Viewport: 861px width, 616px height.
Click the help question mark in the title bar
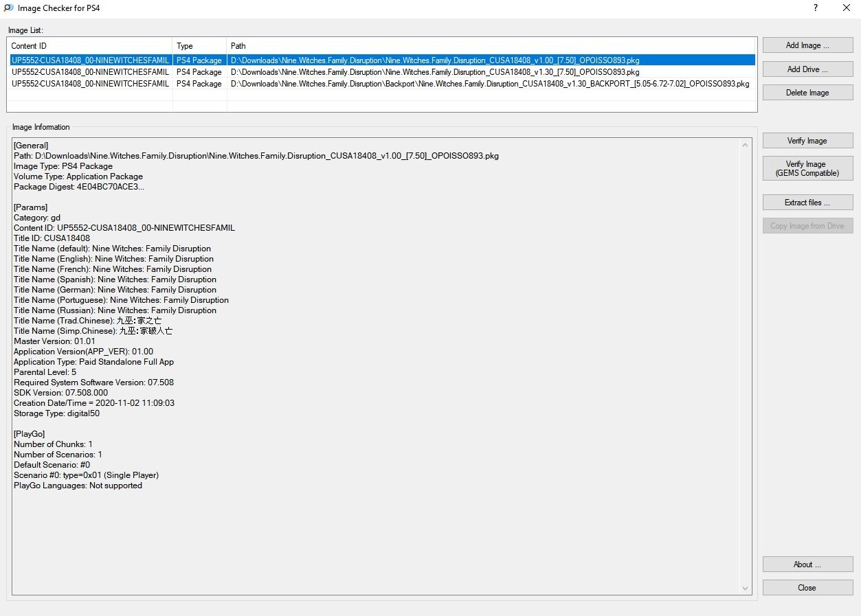(x=816, y=8)
